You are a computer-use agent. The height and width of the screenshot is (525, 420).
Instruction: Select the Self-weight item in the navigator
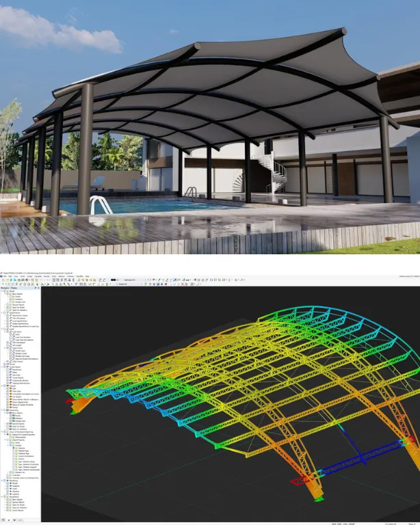[x=18, y=347]
